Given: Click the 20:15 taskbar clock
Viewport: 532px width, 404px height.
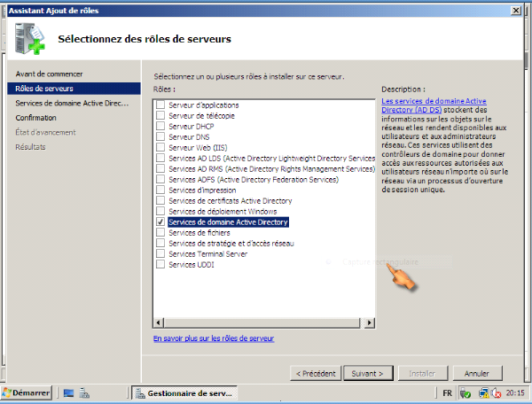Looking at the screenshot, I should [x=515, y=393].
